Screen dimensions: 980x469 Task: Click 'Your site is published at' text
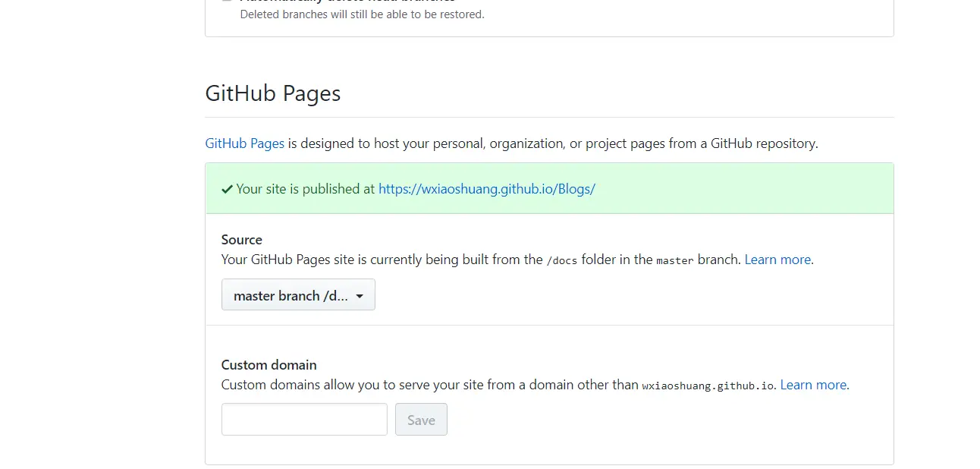[306, 189]
